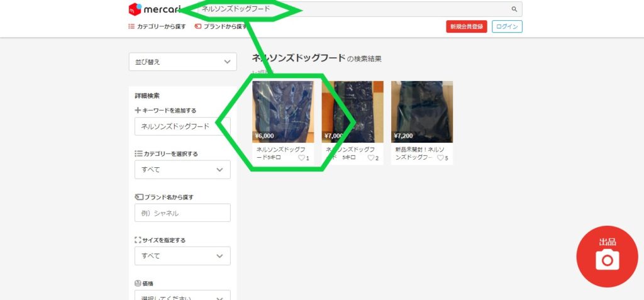644x300 pixels.
Task: Click the ブランド名から探す input field
Action: [x=182, y=213]
